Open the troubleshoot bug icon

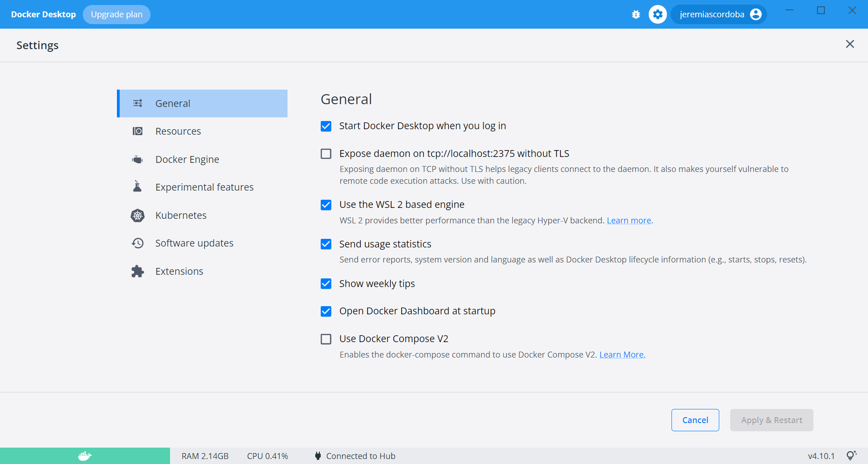636,15
